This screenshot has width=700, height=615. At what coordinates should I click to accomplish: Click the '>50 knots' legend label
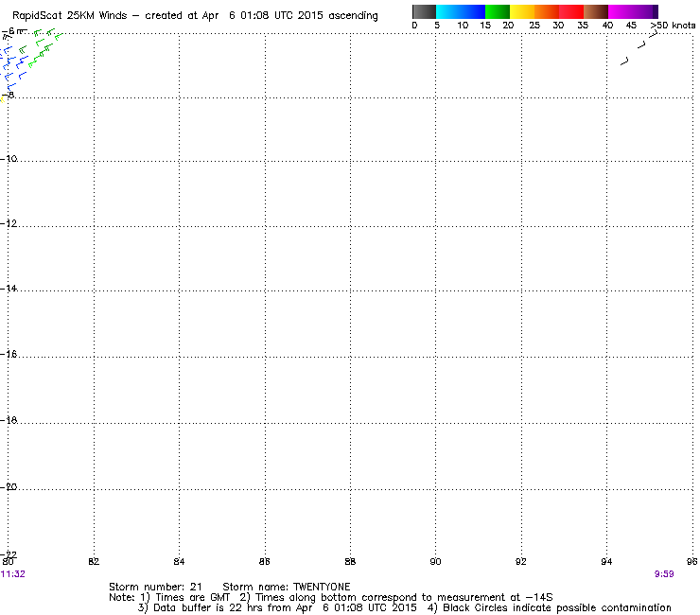pos(673,26)
